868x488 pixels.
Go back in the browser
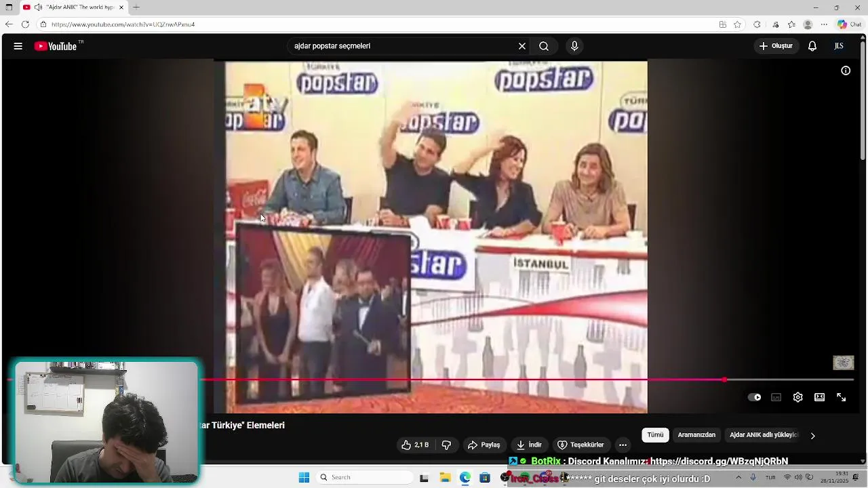pyautogui.click(x=9, y=24)
